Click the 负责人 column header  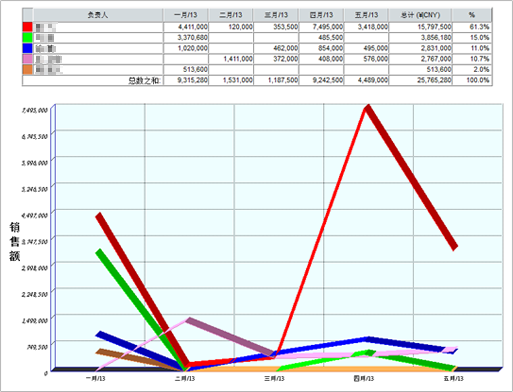pos(98,15)
